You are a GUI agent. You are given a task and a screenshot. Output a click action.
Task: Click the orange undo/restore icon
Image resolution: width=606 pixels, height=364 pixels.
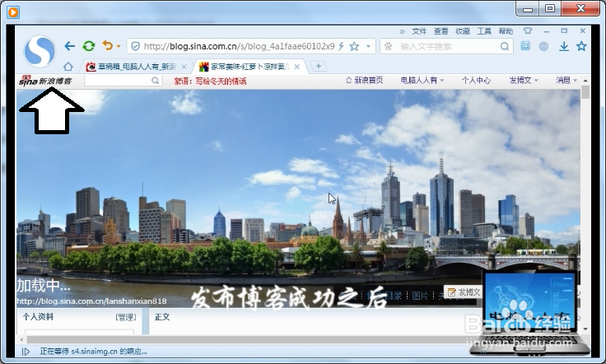[107, 45]
